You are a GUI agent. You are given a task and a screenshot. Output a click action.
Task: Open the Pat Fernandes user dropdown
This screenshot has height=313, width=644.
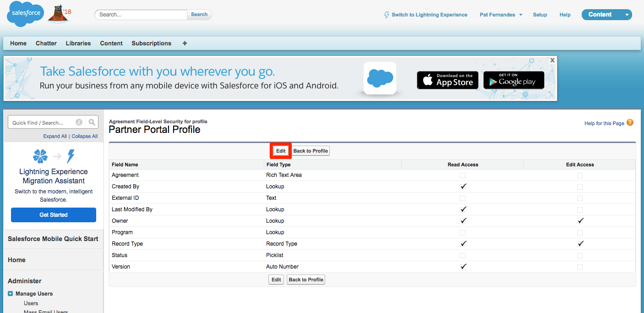point(501,15)
